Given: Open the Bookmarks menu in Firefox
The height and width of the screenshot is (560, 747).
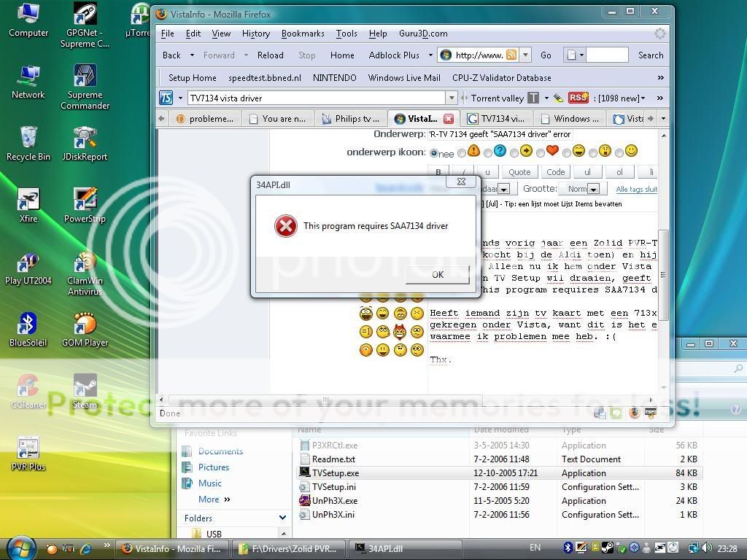Looking at the screenshot, I should pos(303,34).
